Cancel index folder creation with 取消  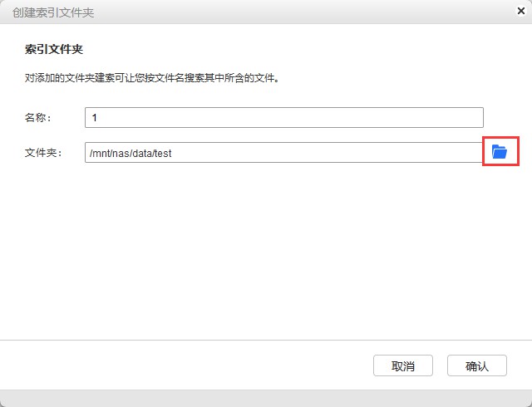(403, 365)
